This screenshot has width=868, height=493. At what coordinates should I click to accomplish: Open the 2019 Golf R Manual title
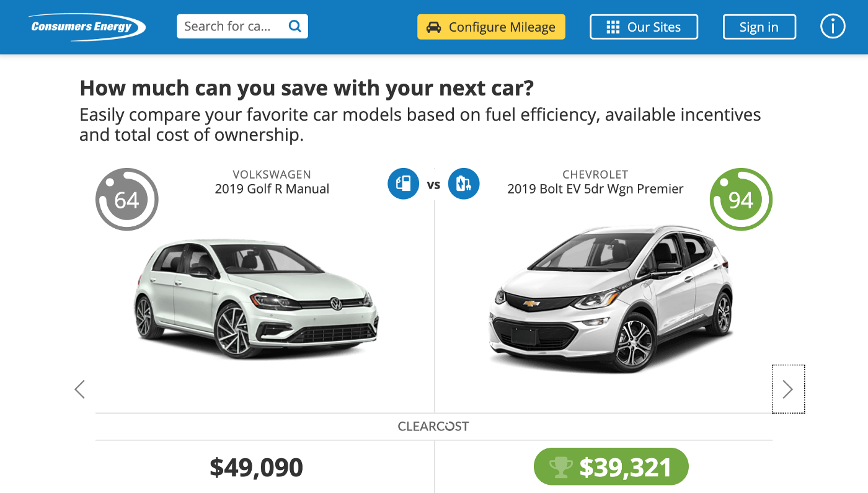(272, 189)
